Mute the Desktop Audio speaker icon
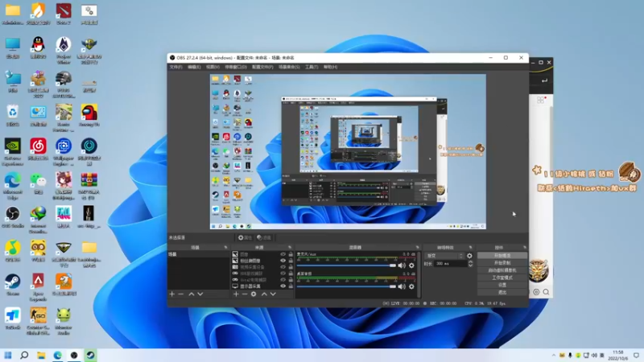 pyautogui.click(x=402, y=286)
